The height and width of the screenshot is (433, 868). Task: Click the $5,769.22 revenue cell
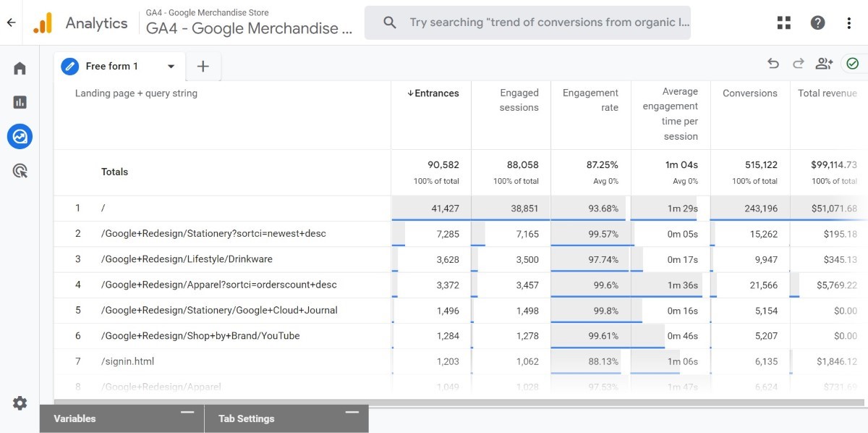[x=829, y=285]
